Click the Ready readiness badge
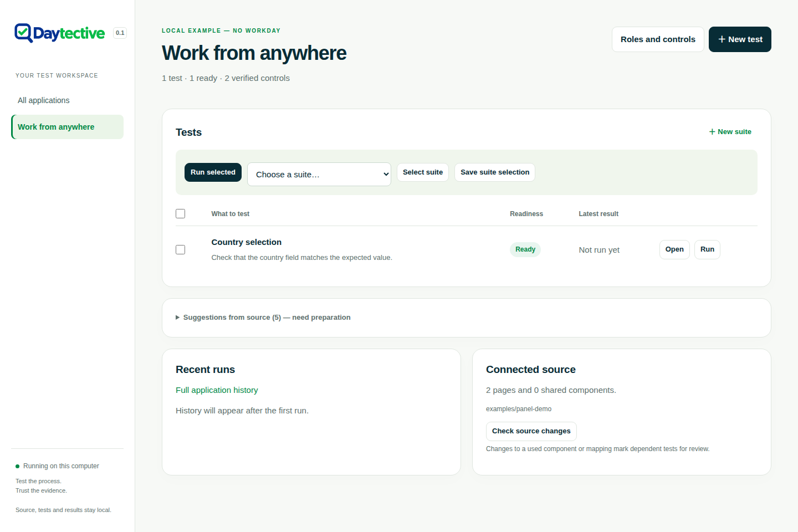The height and width of the screenshot is (532, 798). tap(525, 249)
